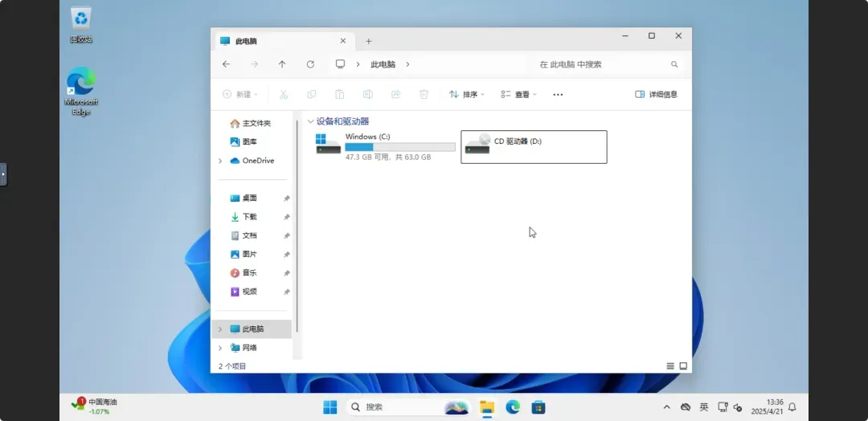Click chevron before 此电脑 in address bar
The height and width of the screenshot is (421, 868).
[x=358, y=64]
